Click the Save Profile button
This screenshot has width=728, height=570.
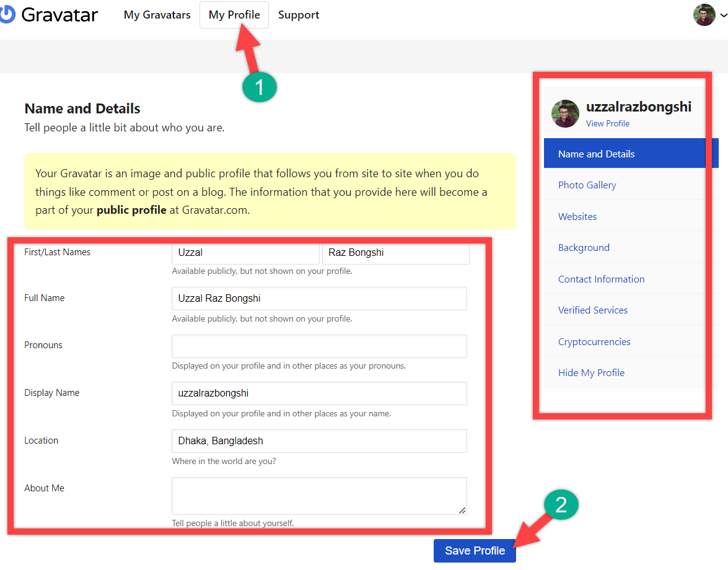pyautogui.click(x=475, y=551)
